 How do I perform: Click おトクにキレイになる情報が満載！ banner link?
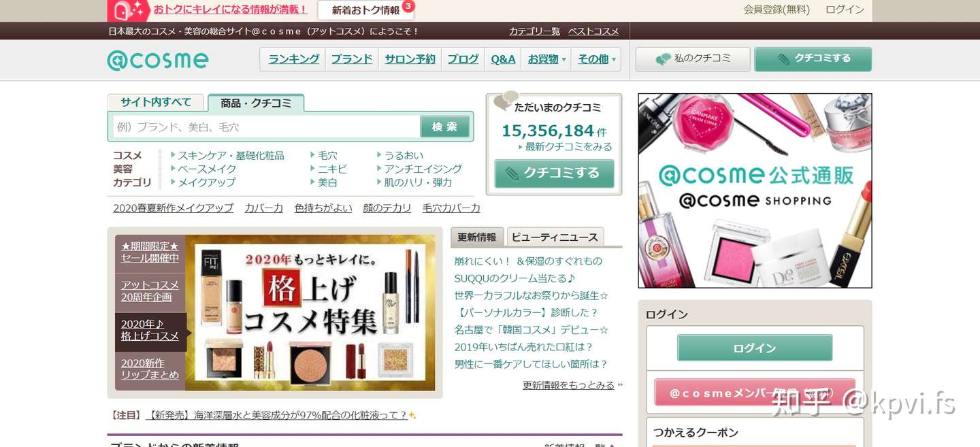[231, 10]
